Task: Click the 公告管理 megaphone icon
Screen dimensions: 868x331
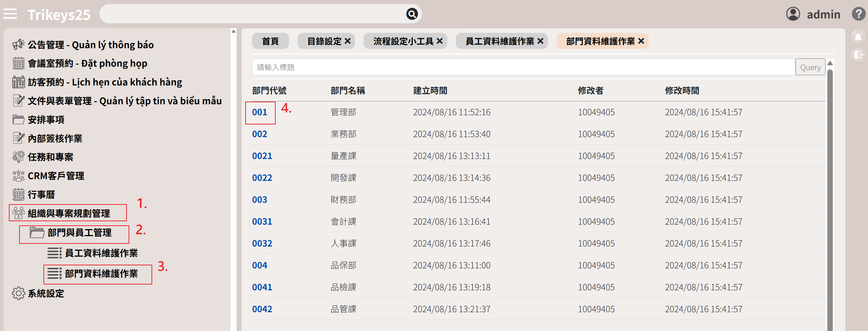Action: click(18, 44)
